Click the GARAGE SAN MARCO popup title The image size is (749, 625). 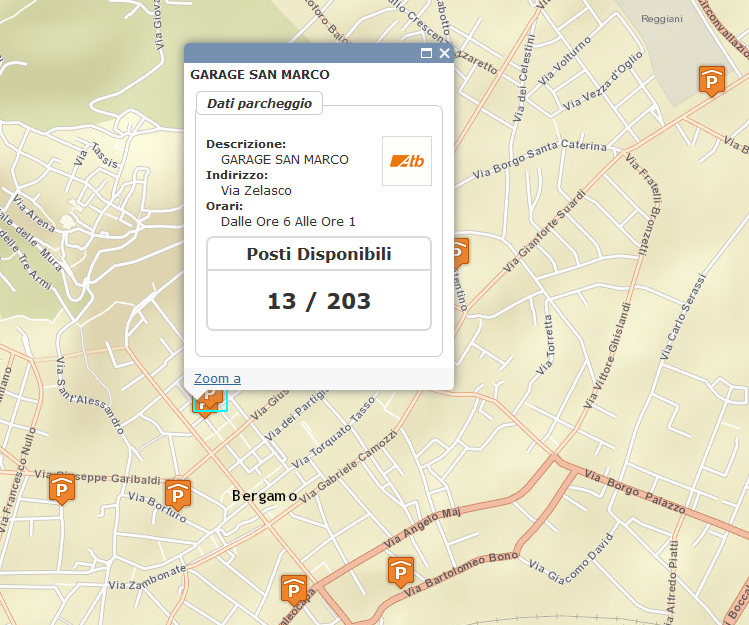coord(260,74)
